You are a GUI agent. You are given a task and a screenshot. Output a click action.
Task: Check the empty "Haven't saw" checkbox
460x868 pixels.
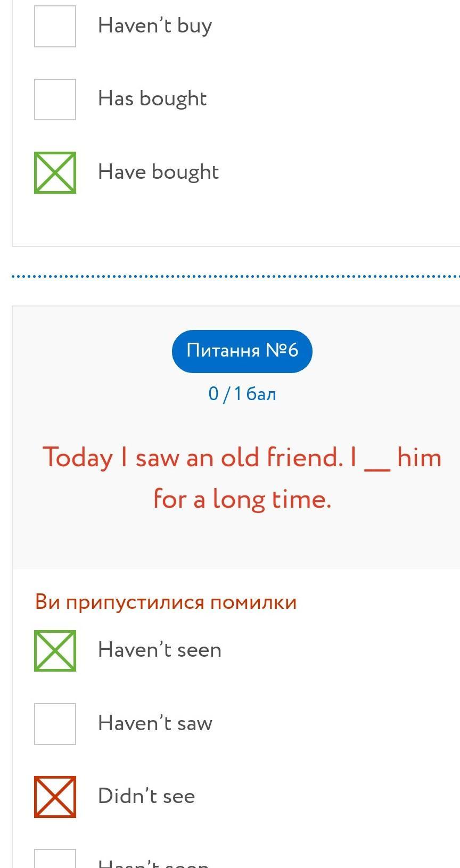point(55,724)
